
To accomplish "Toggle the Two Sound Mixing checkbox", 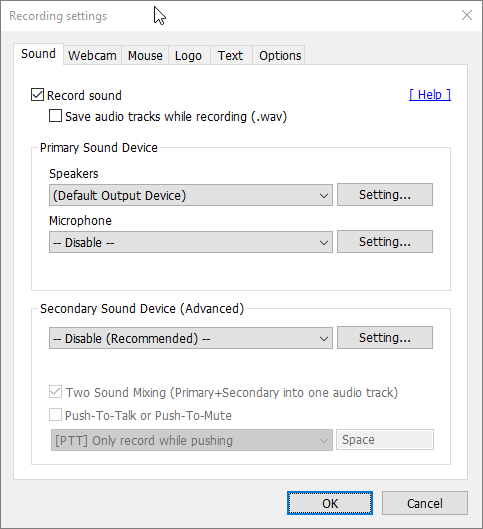I will tap(55, 392).
